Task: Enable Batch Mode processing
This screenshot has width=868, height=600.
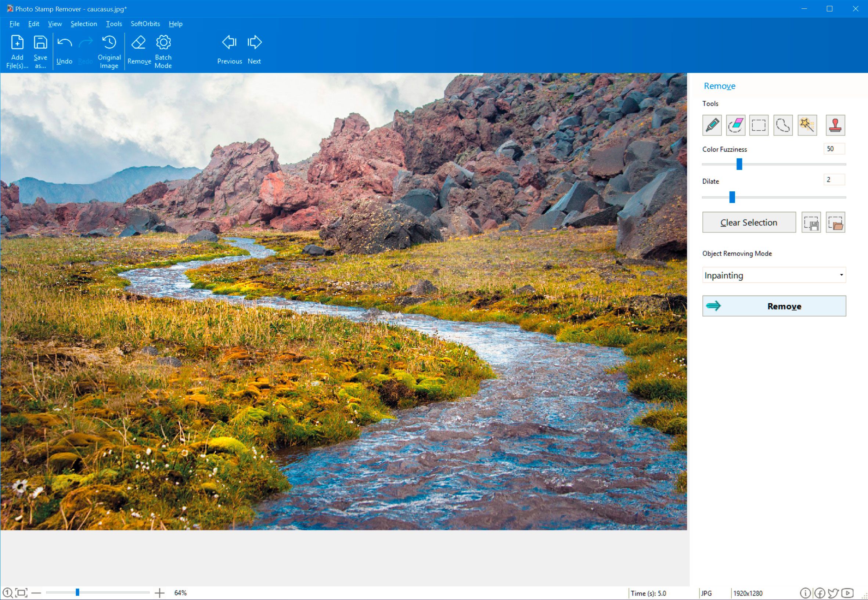Action: tap(163, 51)
